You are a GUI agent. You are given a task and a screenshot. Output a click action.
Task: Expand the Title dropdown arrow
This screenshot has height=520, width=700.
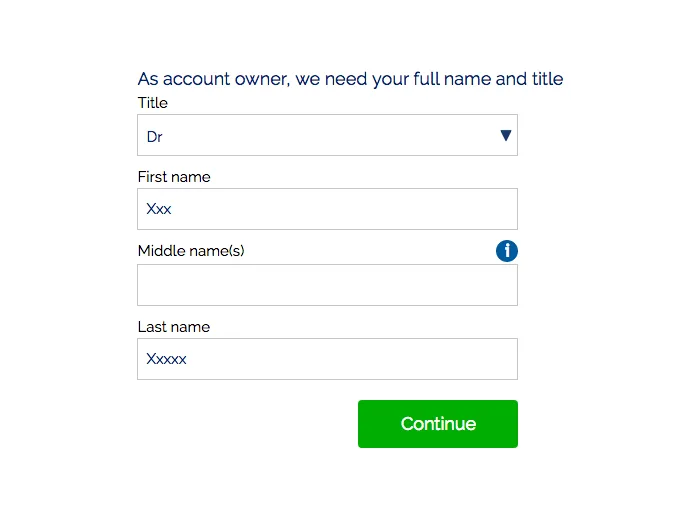(x=505, y=136)
